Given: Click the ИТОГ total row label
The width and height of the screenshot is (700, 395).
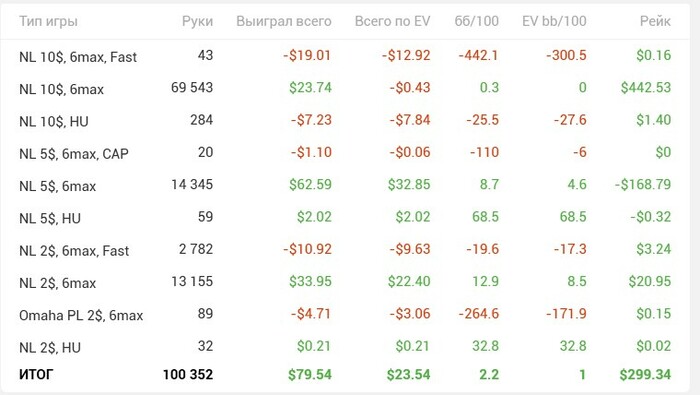Looking at the screenshot, I should [36, 374].
